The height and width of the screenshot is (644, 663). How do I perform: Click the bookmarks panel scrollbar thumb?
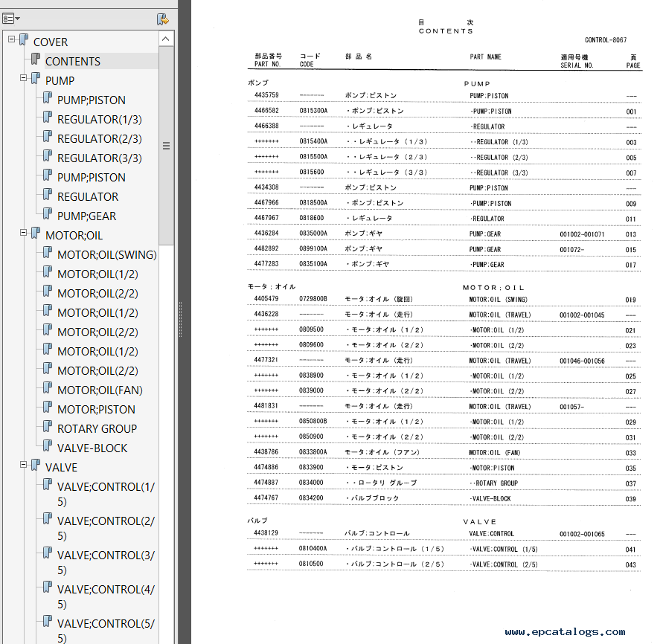[166, 146]
